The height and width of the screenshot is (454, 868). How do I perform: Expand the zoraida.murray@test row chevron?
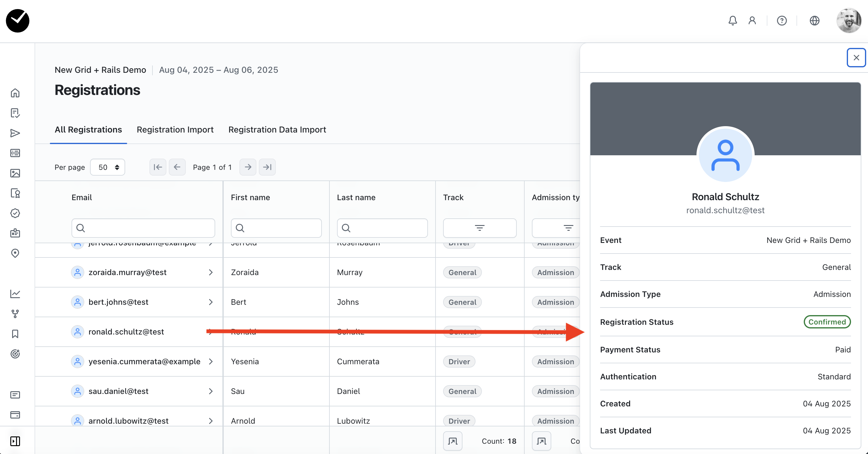(x=211, y=272)
